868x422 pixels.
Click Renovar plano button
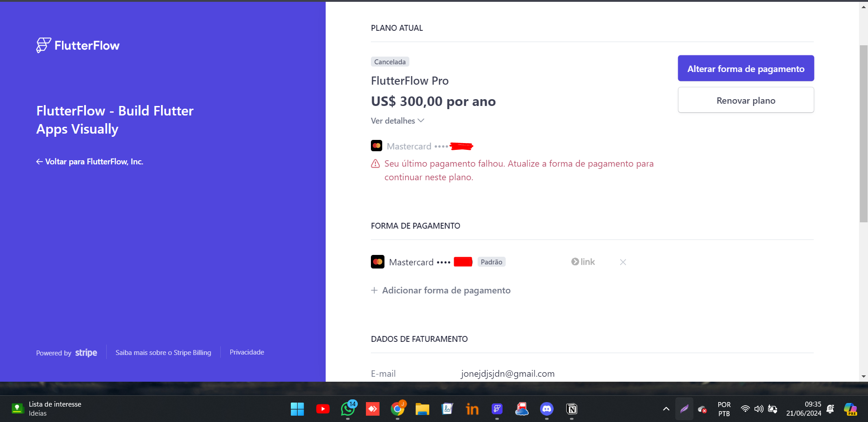746,100
